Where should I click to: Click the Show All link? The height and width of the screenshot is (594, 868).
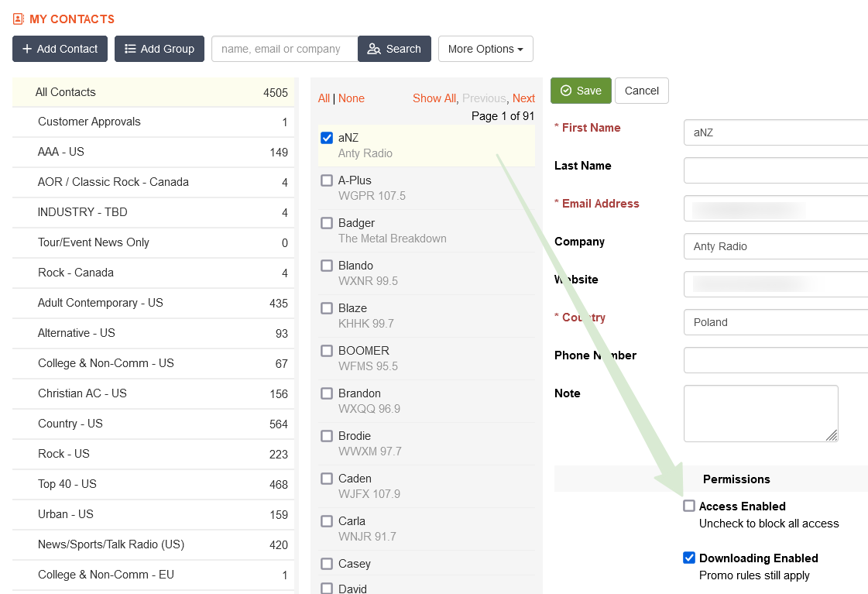coord(434,98)
